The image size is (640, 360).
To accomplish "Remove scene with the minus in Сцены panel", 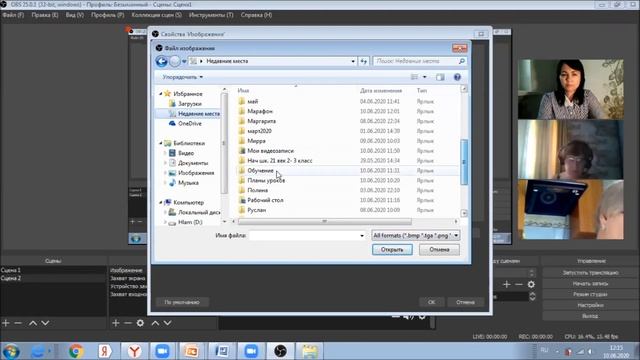I will (x=18, y=323).
